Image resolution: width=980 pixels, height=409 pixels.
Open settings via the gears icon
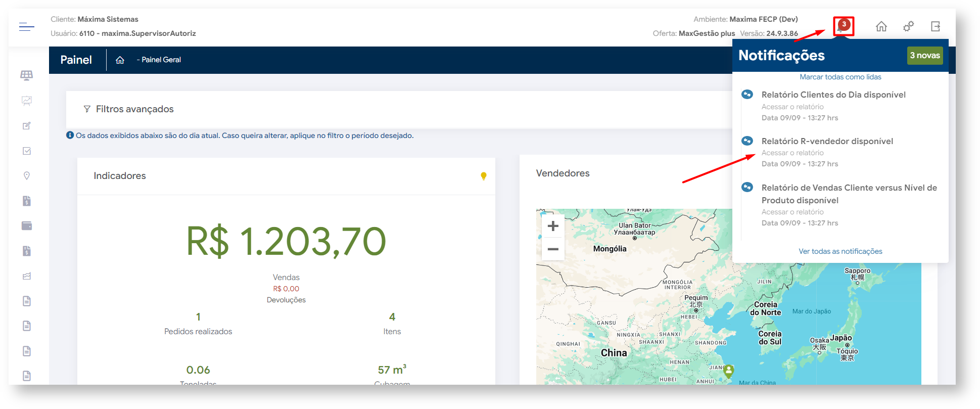[908, 26]
